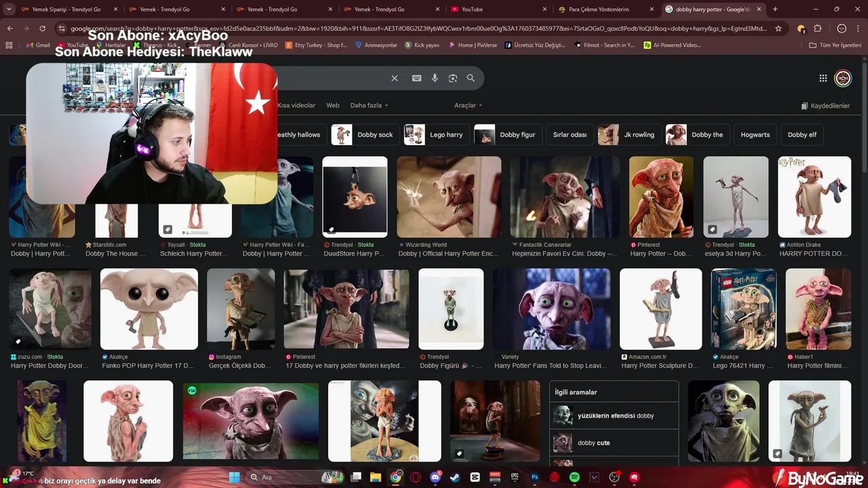The width and height of the screenshot is (868, 488).
Task: Open a new Chrome tab with plus
Action: click(775, 9)
